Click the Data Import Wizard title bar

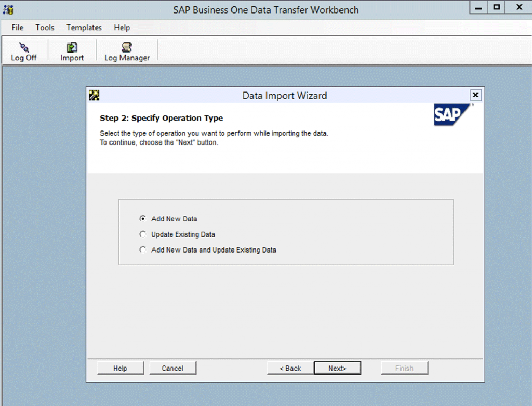tap(284, 95)
